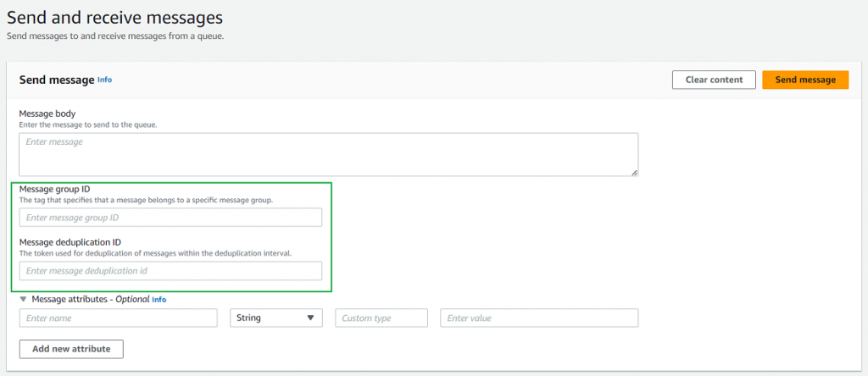The image size is (868, 376).
Task: Click the Custom type input field
Action: 381,318
